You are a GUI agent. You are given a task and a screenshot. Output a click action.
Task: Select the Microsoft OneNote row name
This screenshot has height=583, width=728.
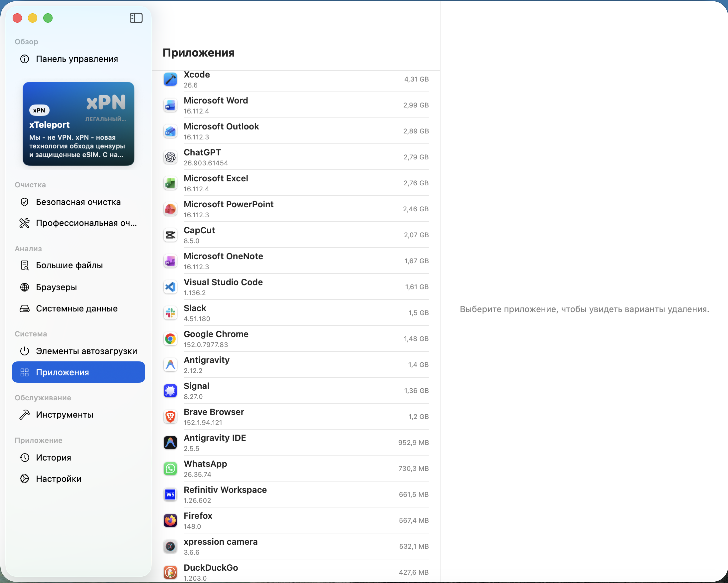pyautogui.click(x=223, y=256)
